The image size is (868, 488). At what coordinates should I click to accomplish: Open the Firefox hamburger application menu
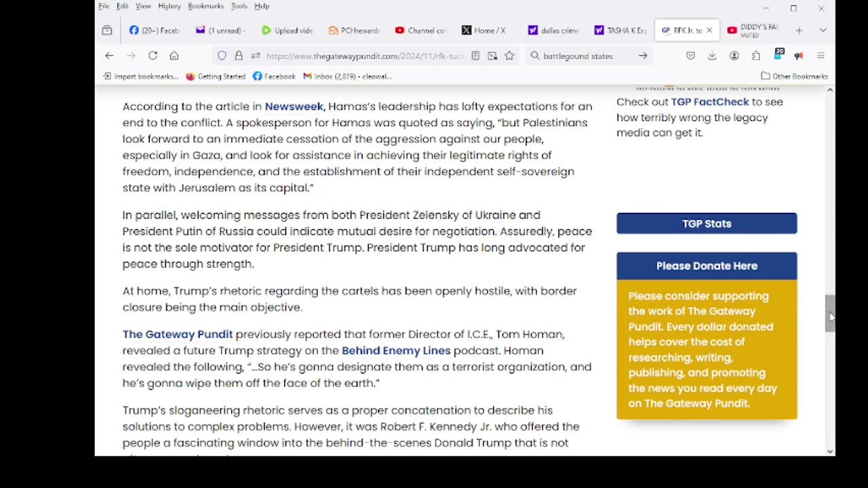click(x=821, y=56)
